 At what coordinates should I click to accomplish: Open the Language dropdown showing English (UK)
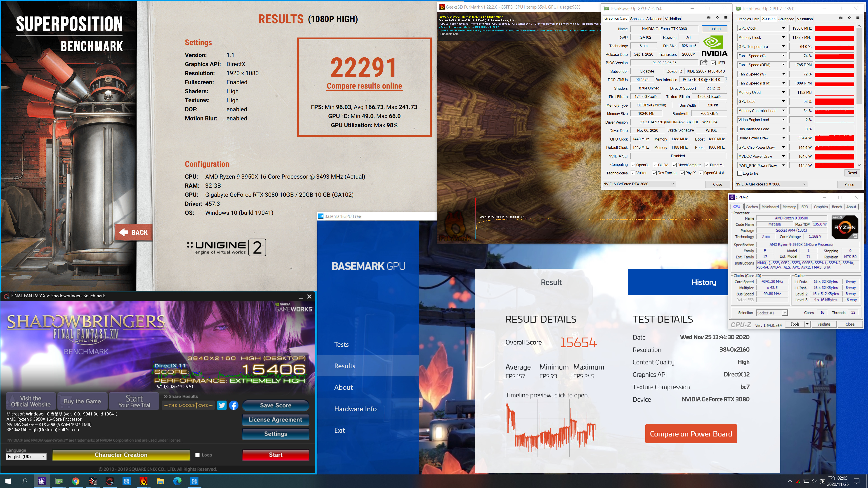click(26, 457)
